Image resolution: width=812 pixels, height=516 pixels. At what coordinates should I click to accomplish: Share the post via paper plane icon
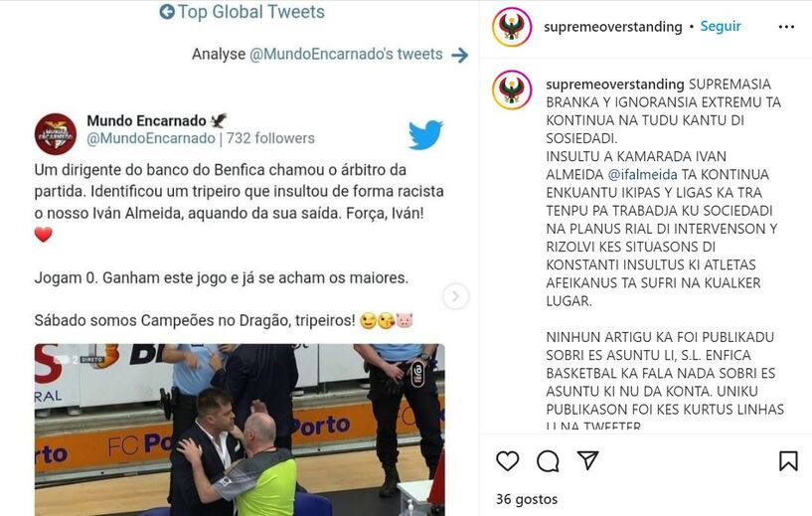click(x=588, y=460)
